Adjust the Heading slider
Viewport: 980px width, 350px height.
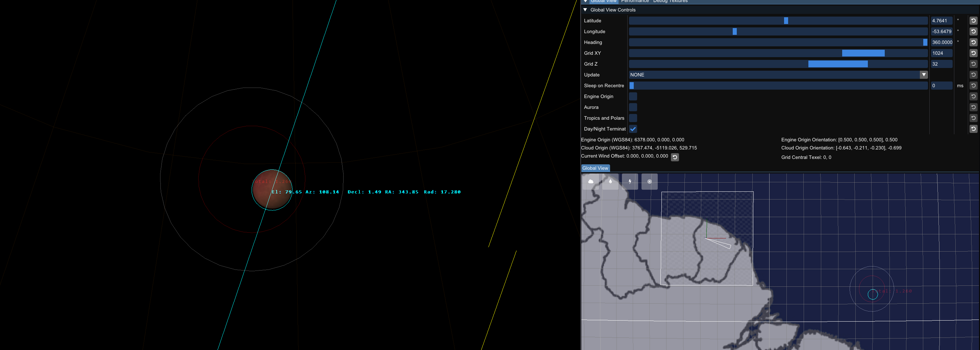778,42
